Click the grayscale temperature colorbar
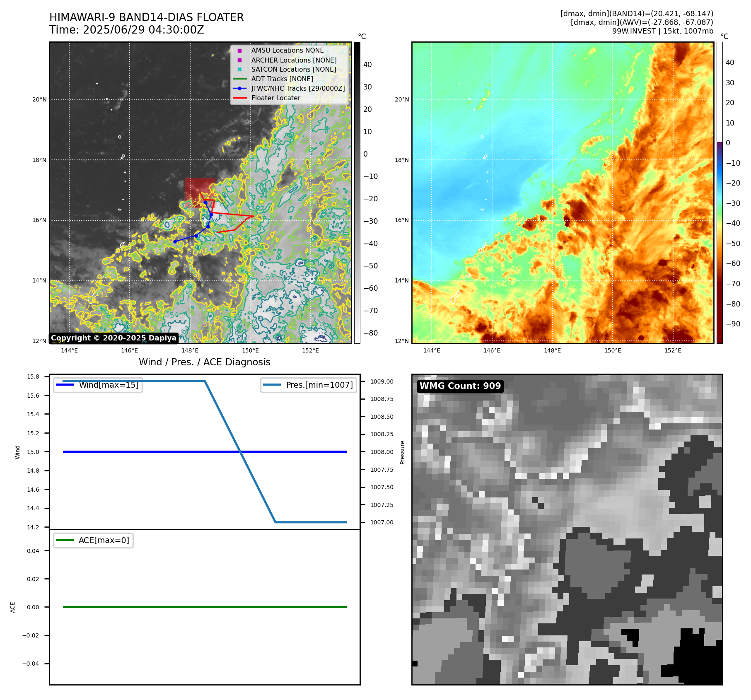751x700 pixels. 357,193
